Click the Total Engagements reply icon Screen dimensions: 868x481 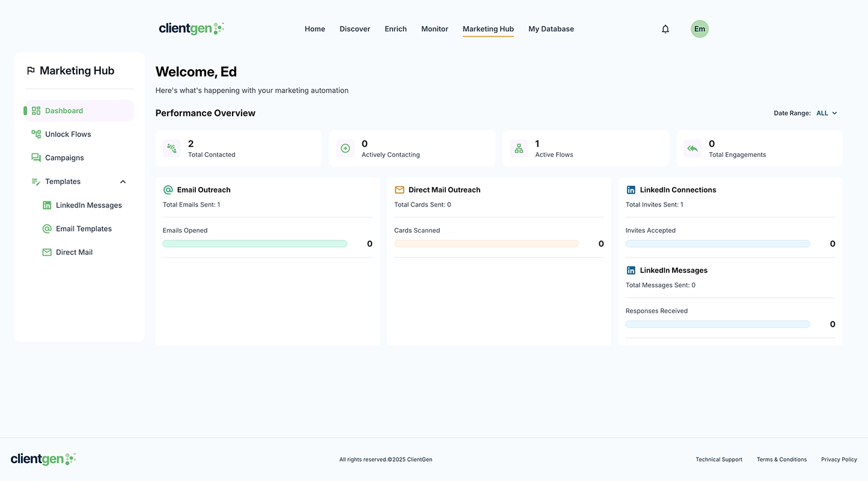pyautogui.click(x=692, y=149)
